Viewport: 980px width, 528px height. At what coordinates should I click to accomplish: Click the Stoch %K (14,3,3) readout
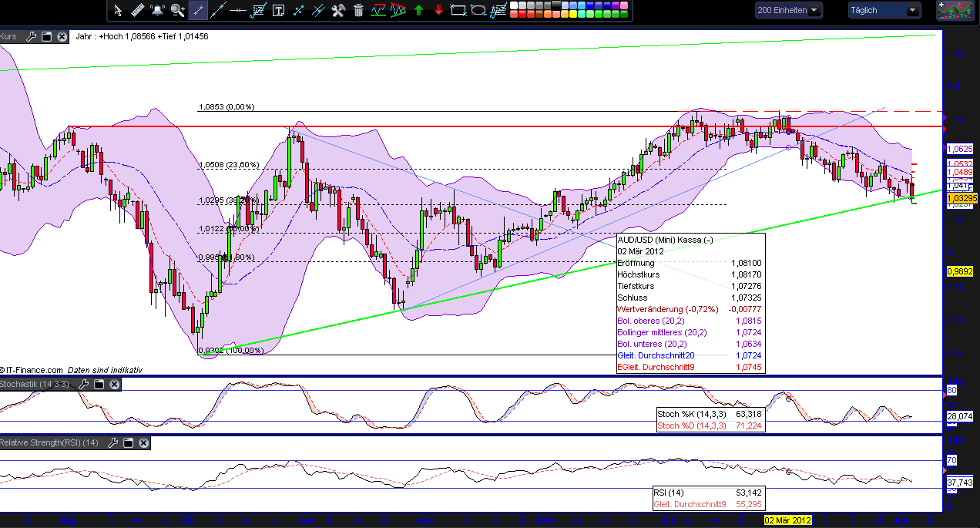tap(710, 414)
